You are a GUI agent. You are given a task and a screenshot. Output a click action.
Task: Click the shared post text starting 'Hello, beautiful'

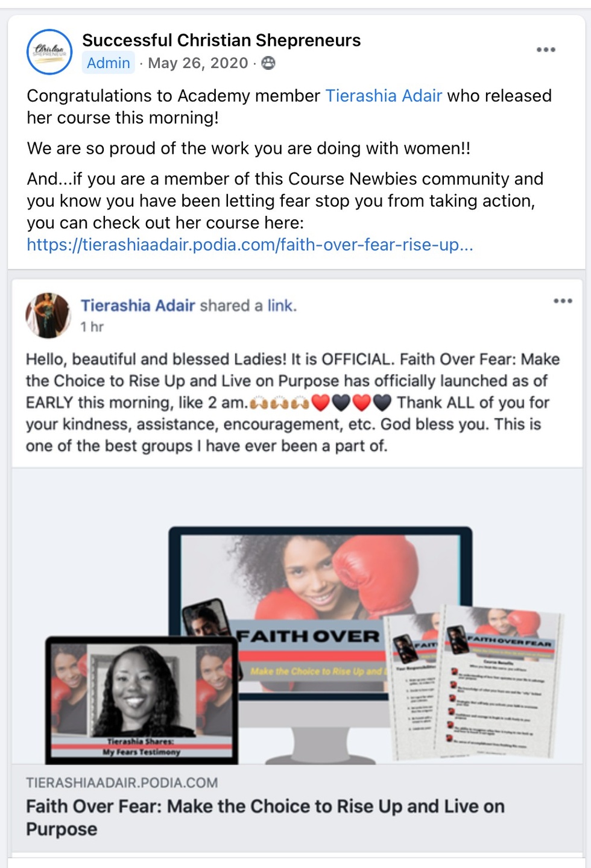point(292,403)
